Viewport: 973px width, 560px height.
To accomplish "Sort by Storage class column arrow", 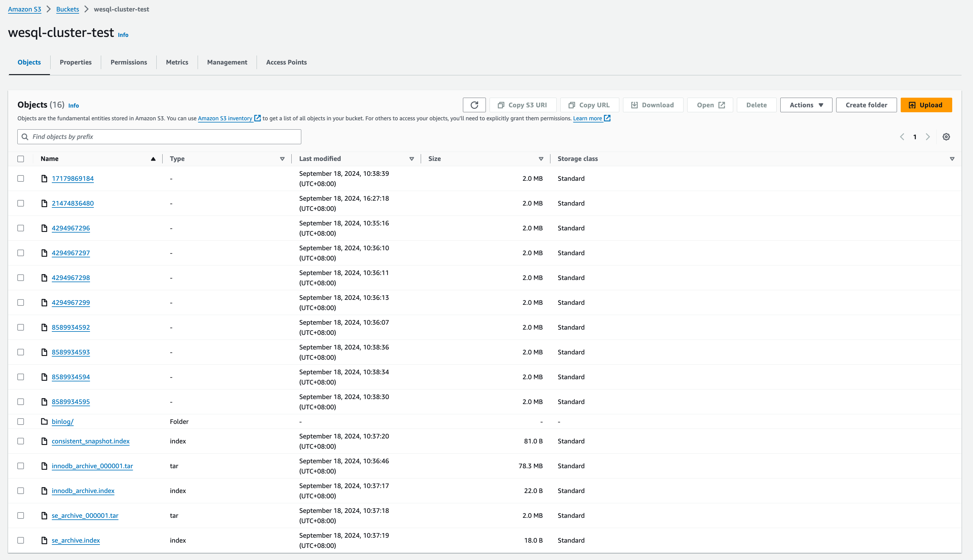I will point(952,159).
